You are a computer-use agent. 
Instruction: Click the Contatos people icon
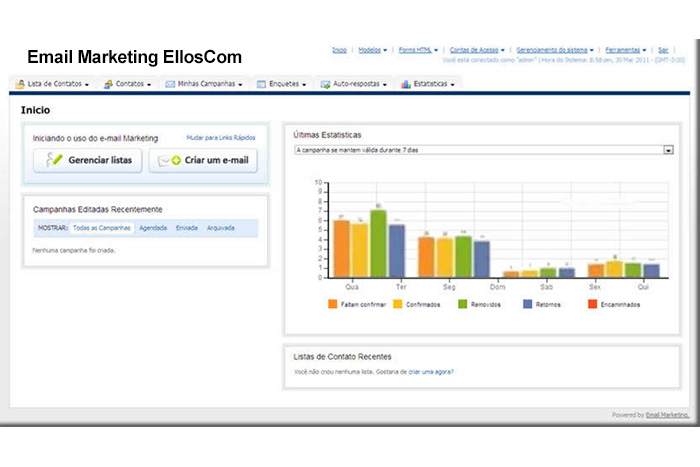point(107,85)
